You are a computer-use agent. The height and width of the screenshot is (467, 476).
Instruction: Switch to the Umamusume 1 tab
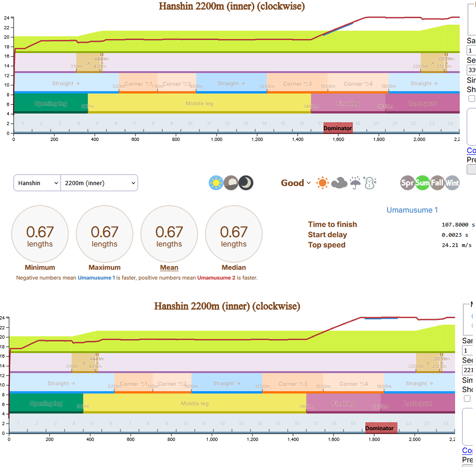click(412, 210)
